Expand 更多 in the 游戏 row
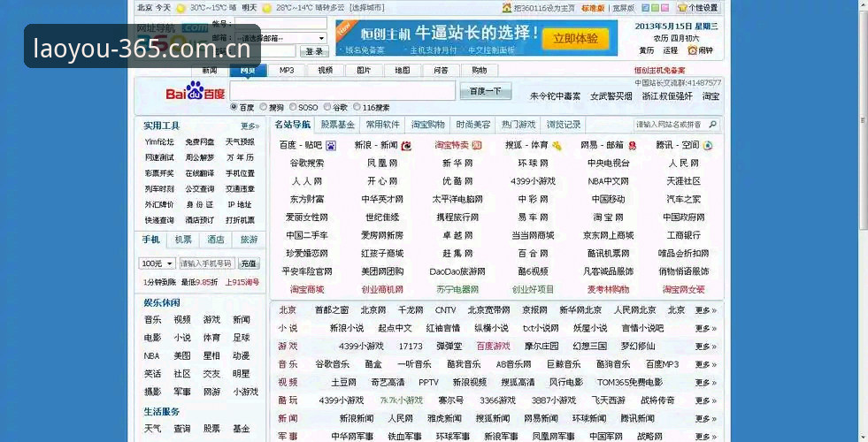This screenshot has height=442, width=868. coord(706,347)
